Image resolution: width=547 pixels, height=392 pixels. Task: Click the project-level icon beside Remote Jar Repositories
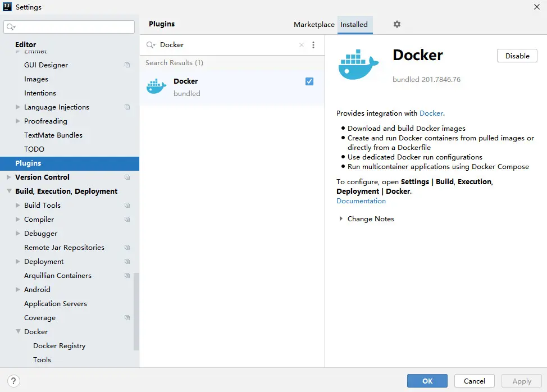(127, 247)
